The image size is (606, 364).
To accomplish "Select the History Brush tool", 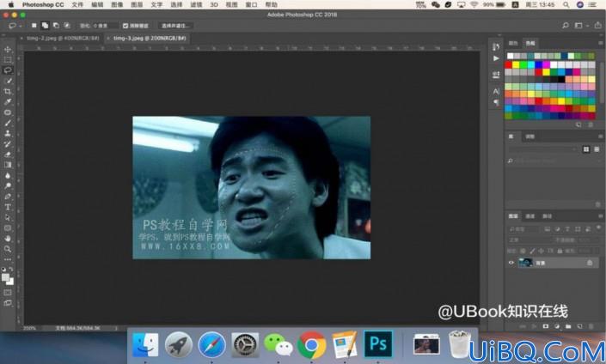I will pos(8,144).
